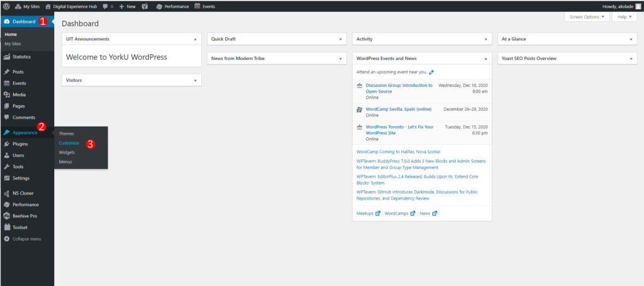Open BuddyPress 7.0.0 news link
Viewport: 644px width, 286px height.
[421, 164]
